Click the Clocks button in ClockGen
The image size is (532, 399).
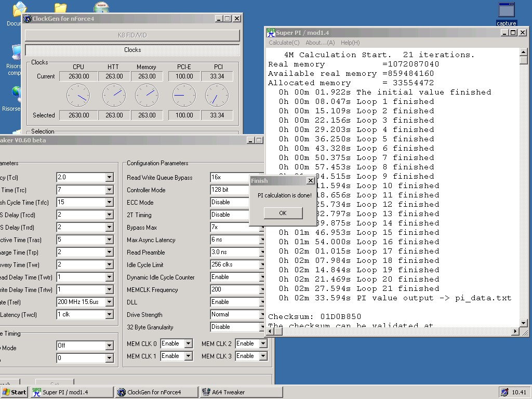(132, 50)
